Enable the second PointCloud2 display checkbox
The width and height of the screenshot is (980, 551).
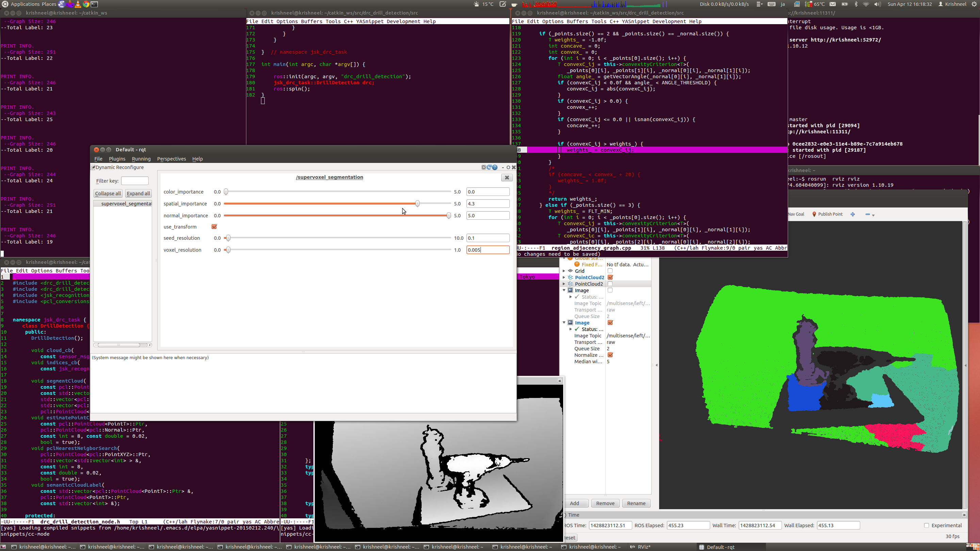click(x=610, y=284)
